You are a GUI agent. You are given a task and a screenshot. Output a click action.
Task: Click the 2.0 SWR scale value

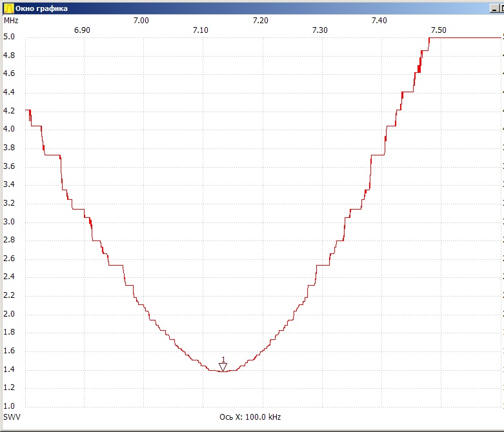click(x=9, y=314)
